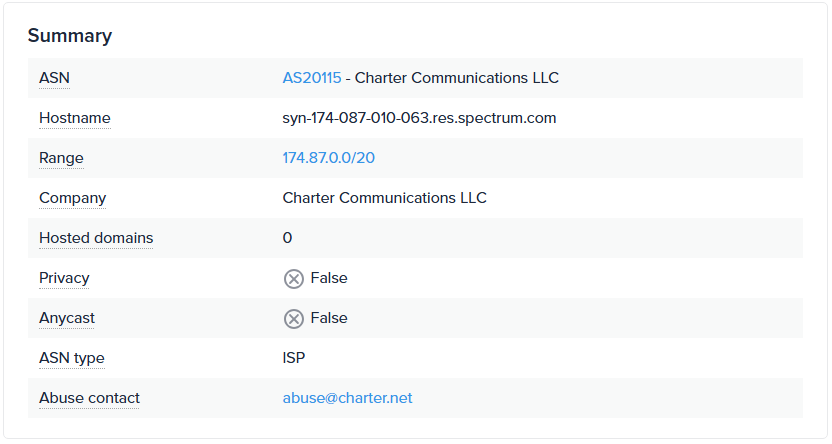Click the ISP value text
The width and height of the screenshot is (832, 444).
click(294, 358)
